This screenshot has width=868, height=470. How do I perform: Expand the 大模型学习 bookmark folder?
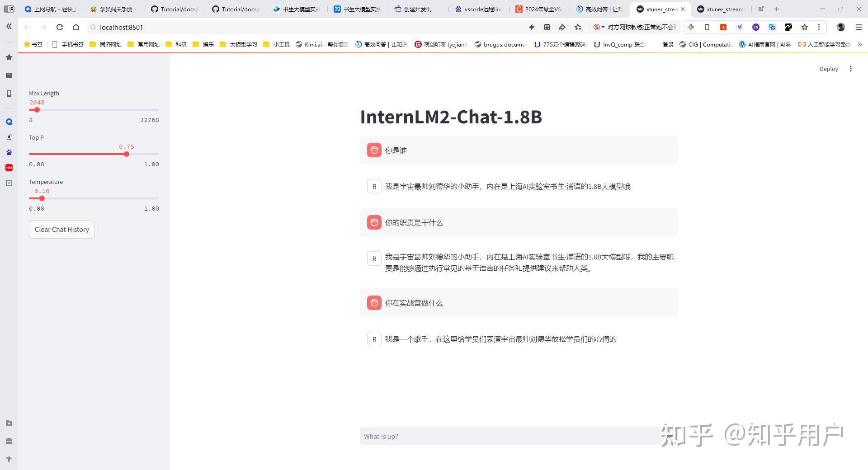238,44
